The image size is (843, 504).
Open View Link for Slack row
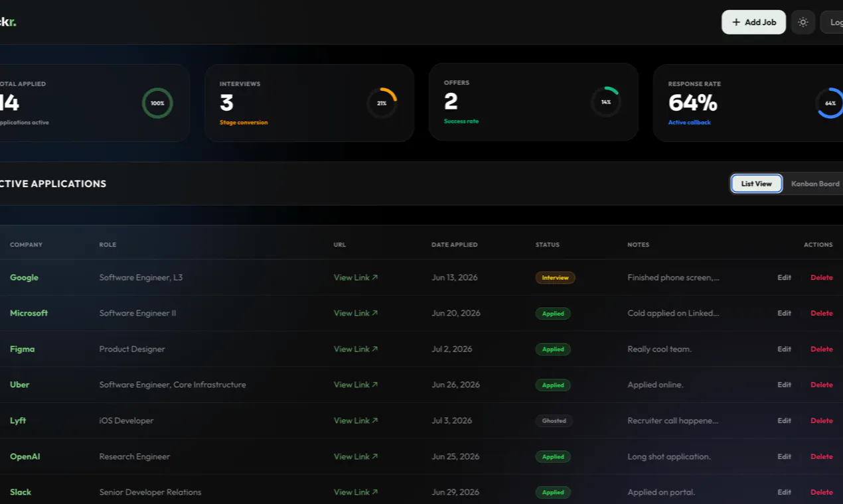point(356,492)
